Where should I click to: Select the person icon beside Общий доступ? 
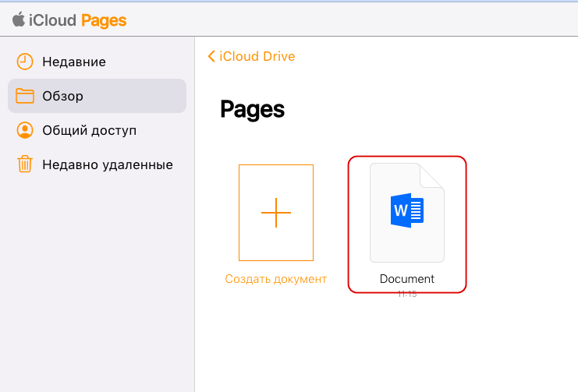coord(25,130)
